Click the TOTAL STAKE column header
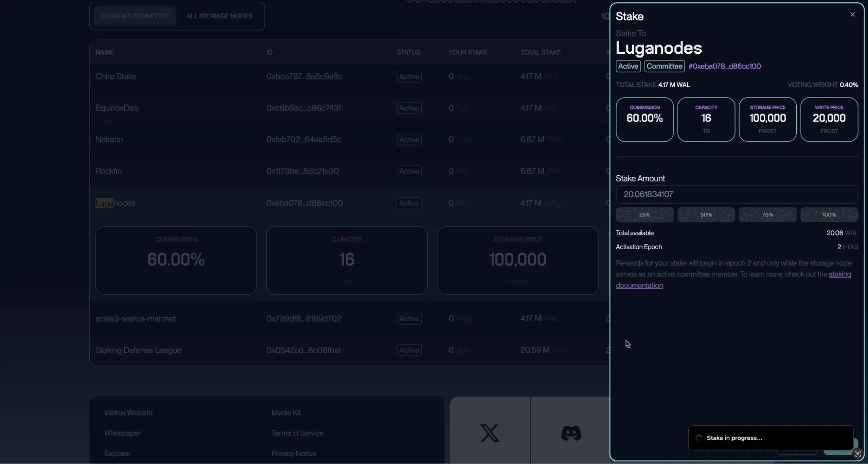The height and width of the screenshot is (464, 868). pos(540,53)
